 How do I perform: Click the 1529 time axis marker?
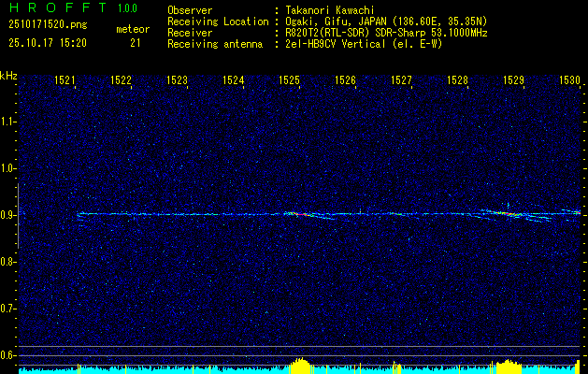(513, 79)
